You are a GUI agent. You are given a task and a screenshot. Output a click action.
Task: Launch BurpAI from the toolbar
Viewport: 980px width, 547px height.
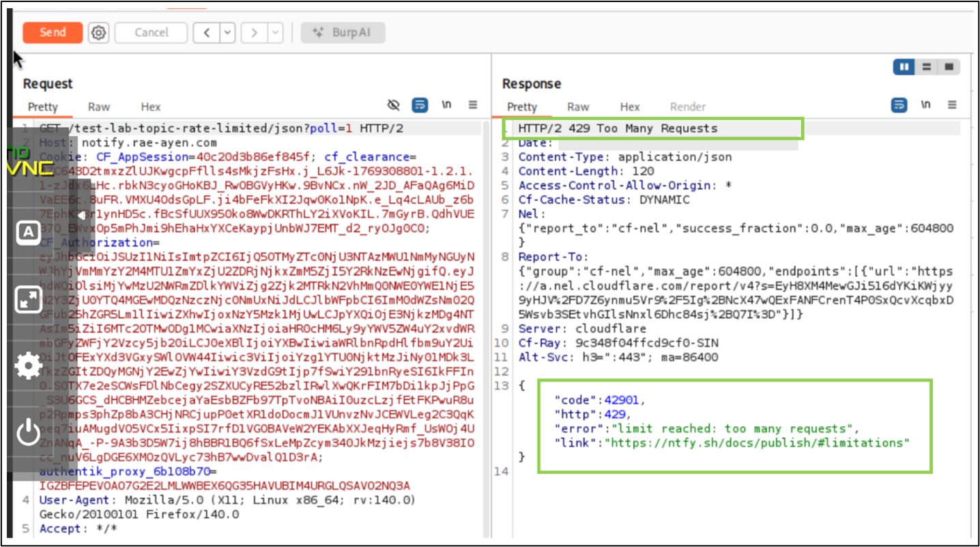tap(343, 32)
